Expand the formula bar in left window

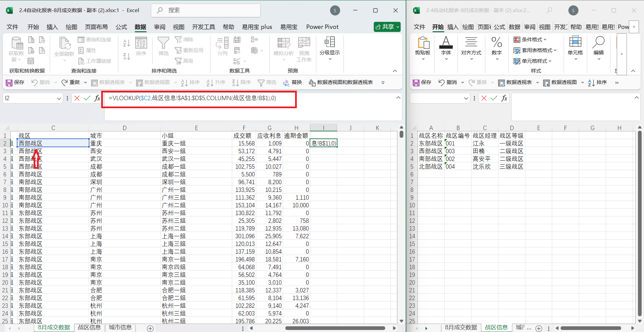click(398, 98)
